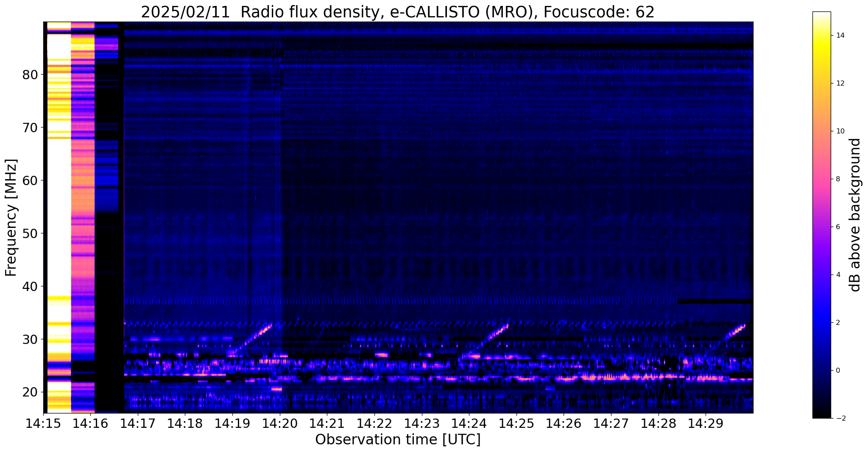The height and width of the screenshot is (452, 868).
Task: Click the 14:18 time tick label
Action: pos(185,424)
